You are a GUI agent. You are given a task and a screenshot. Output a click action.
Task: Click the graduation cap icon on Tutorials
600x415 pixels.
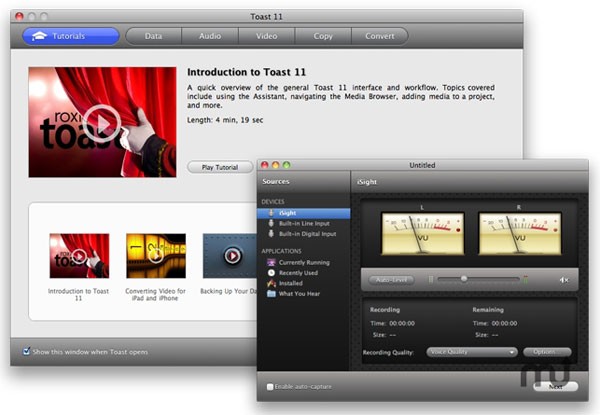[39, 36]
